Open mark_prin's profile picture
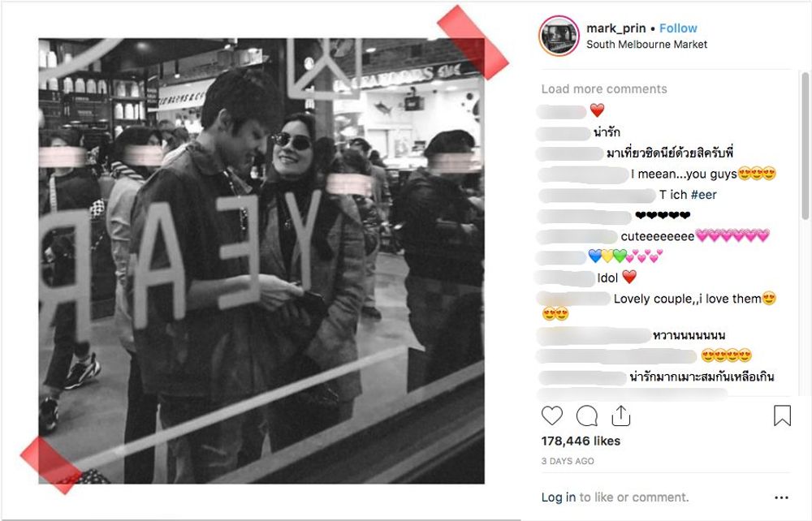Screen dimensions: 812x521 click(x=559, y=36)
